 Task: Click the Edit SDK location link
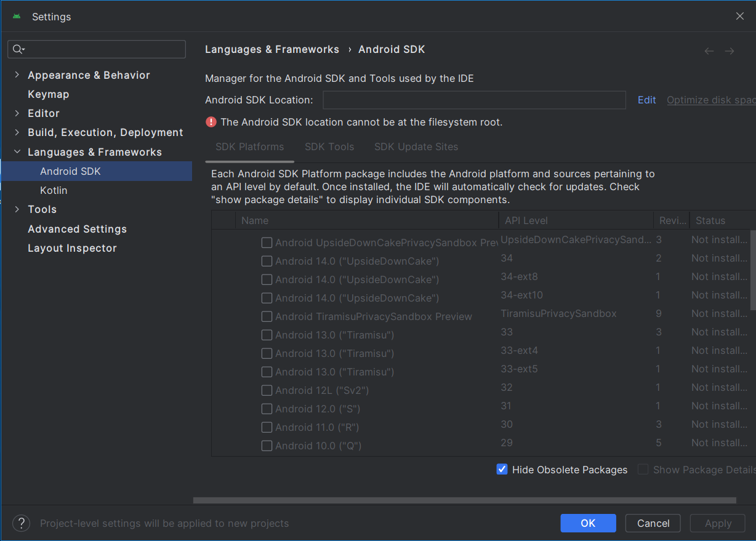coord(646,100)
